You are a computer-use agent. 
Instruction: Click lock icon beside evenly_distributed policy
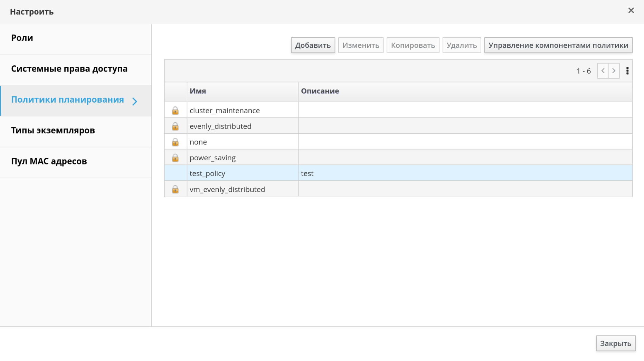click(x=175, y=126)
